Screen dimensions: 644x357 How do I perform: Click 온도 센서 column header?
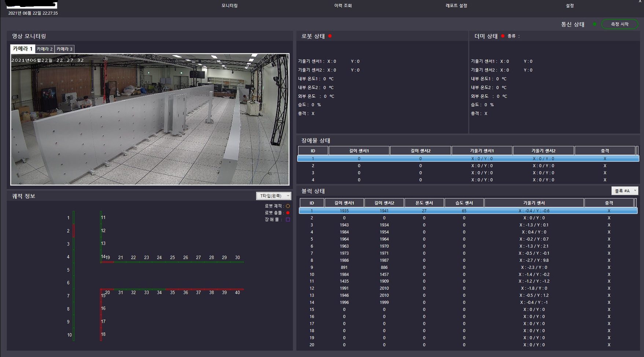coord(424,203)
